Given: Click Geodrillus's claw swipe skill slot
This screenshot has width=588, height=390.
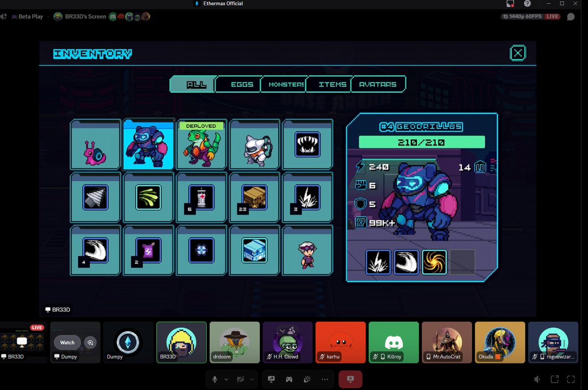Looking at the screenshot, I should click(x=406, y=262).
